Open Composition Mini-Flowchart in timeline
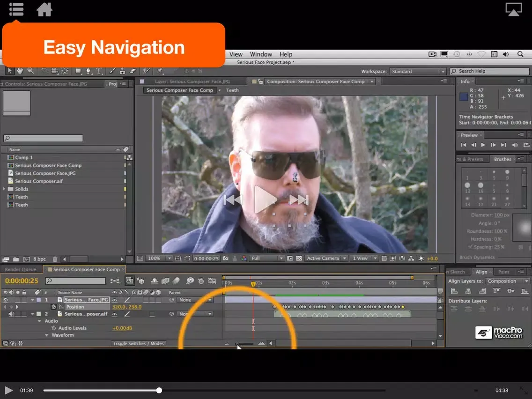Image resolution: width=532 pixels, height=399 pixels. [x=115, y=281]
